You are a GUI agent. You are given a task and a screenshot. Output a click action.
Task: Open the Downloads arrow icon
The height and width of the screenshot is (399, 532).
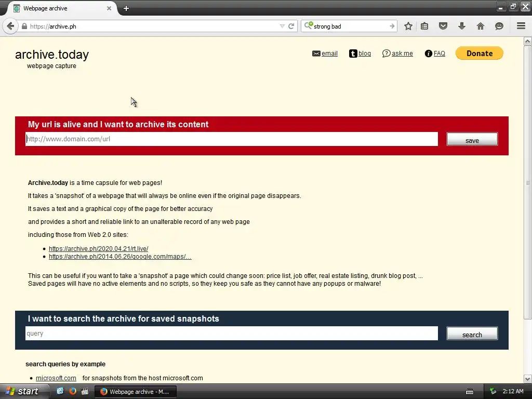click(462, 26)
